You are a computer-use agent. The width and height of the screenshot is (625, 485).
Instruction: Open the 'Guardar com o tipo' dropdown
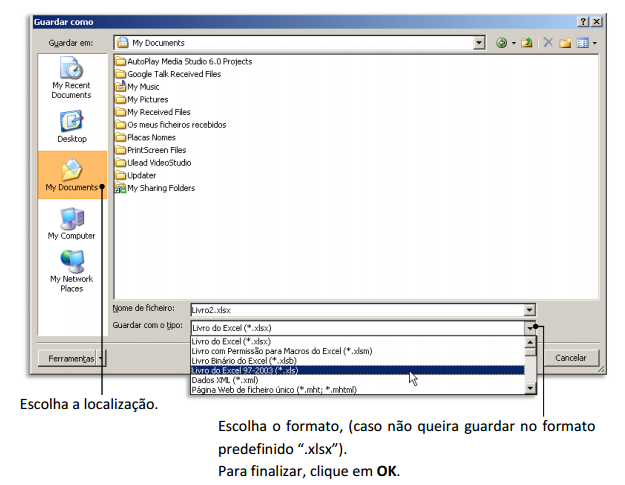529,327
